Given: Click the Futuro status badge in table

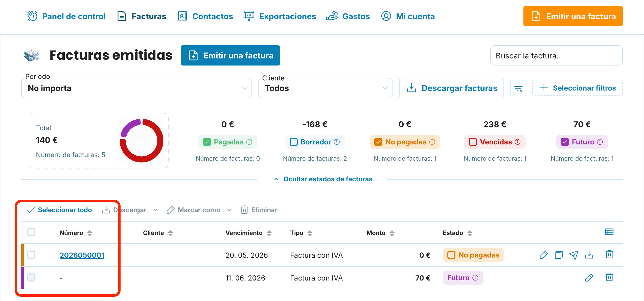Looking at the screenshot, I should [463, 278].
